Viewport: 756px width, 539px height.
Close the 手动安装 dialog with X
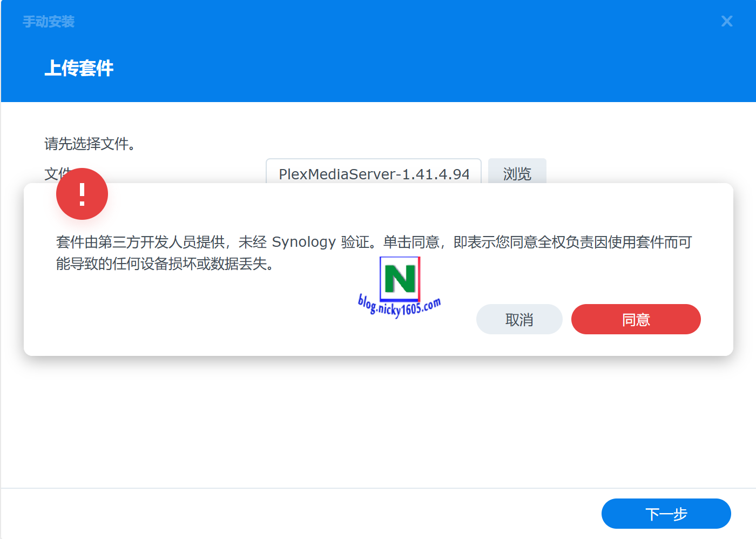click(x=727, y=21)
